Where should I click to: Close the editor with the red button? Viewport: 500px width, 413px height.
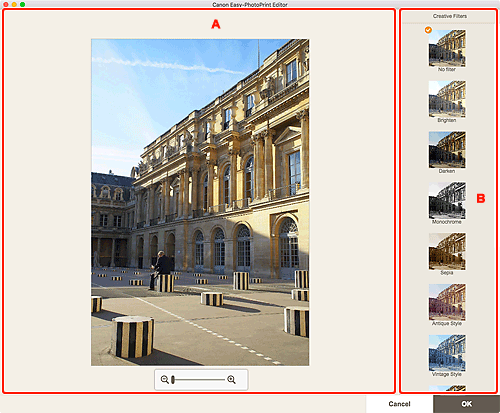6,4
